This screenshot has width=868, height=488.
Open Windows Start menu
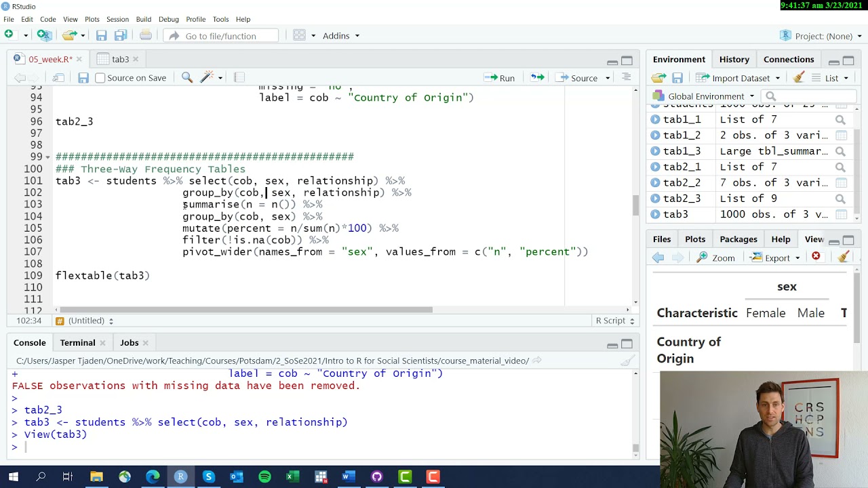pyautogui.click(x=12, y=477)
